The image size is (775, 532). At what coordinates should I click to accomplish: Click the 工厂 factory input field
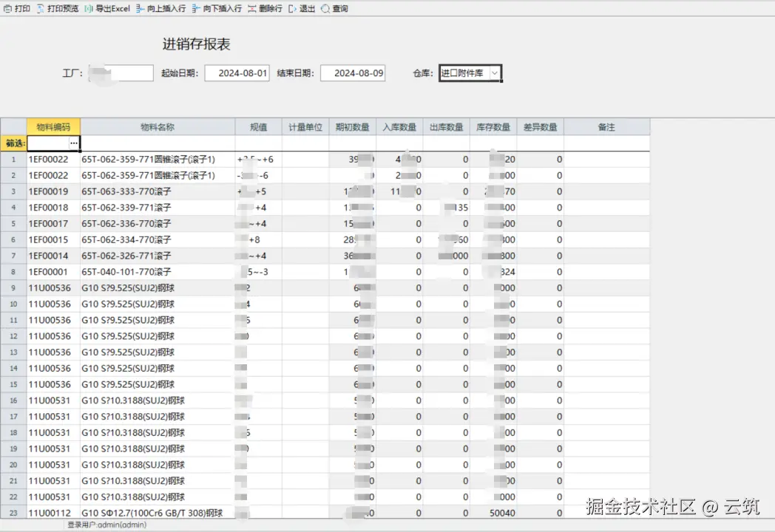pos(121,73)
